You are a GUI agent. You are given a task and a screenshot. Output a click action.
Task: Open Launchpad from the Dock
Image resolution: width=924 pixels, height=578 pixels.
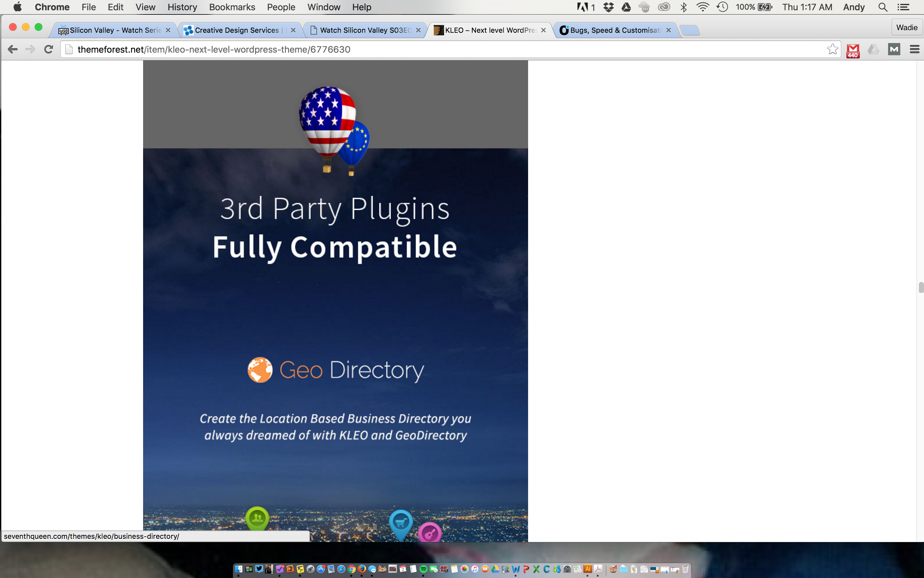(311, 569)
